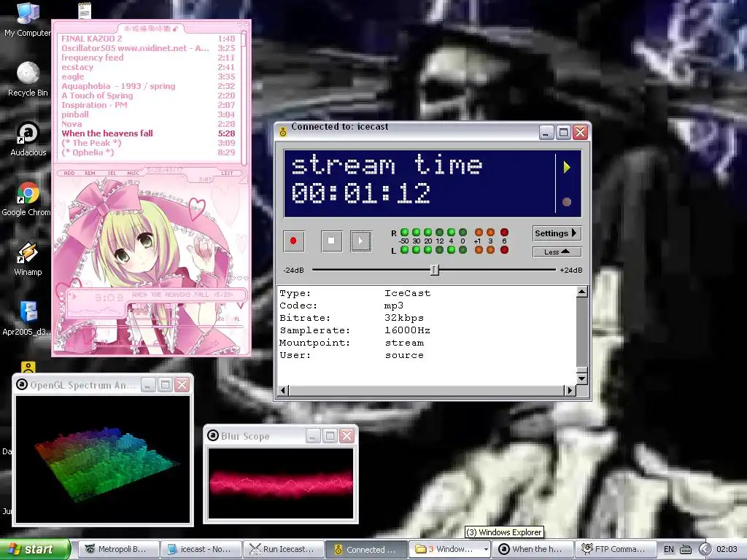The width and height of the screenshot is (747, 560).
Task: Click the OpenGL spectrum 3D visualization
Action: click(103, 459)
